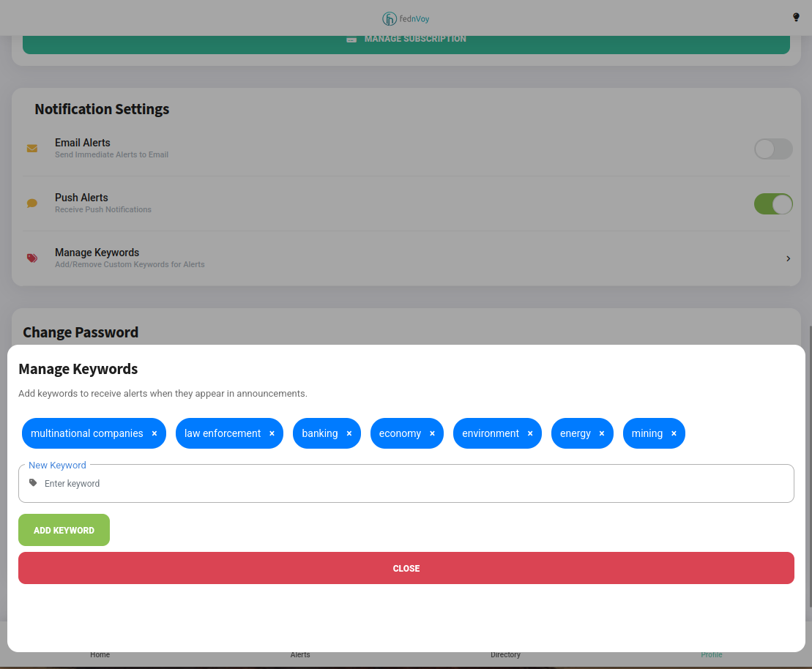Select the banking chip label
Viewport: 812px width, 669px height.
pyautogui.click(x=320, y=433)
